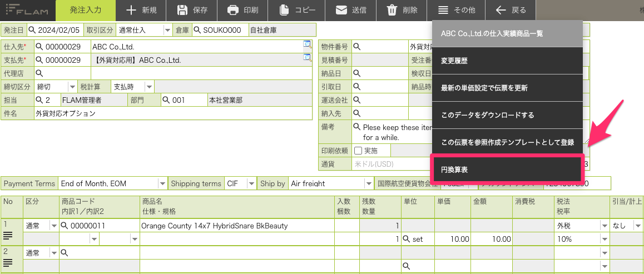This screenshot has width=644, height=274.
Task: Choose 最新の単価設定で伝票を更新
Action: pyautogui.click(x=508, y=88)
